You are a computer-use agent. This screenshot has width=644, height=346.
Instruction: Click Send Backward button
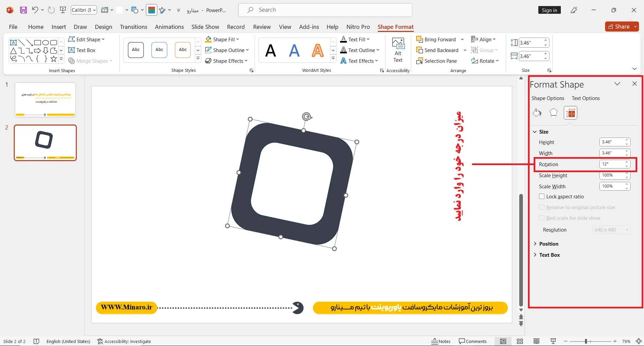coord(437,50)
